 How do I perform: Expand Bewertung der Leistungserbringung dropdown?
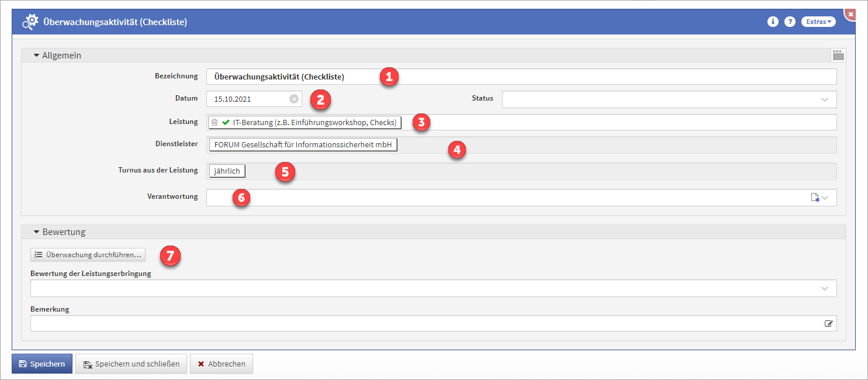(x=825, y=288)
